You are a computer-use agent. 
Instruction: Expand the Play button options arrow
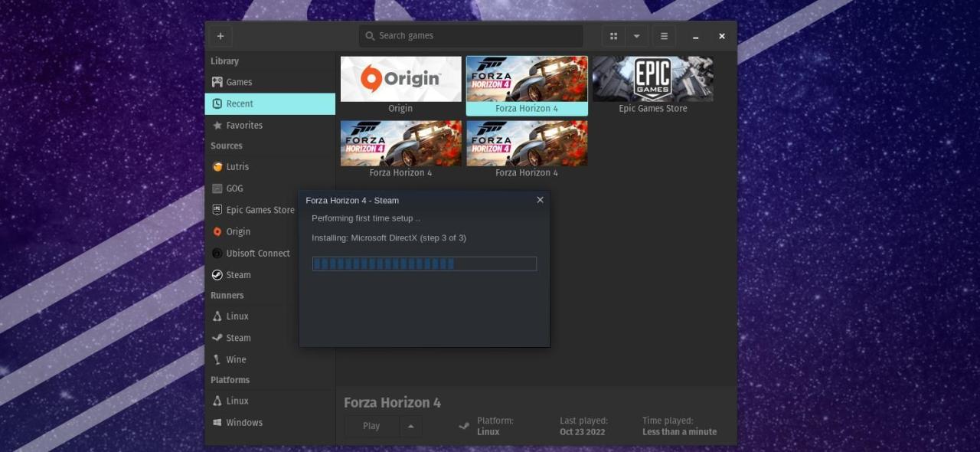(410, 426)
